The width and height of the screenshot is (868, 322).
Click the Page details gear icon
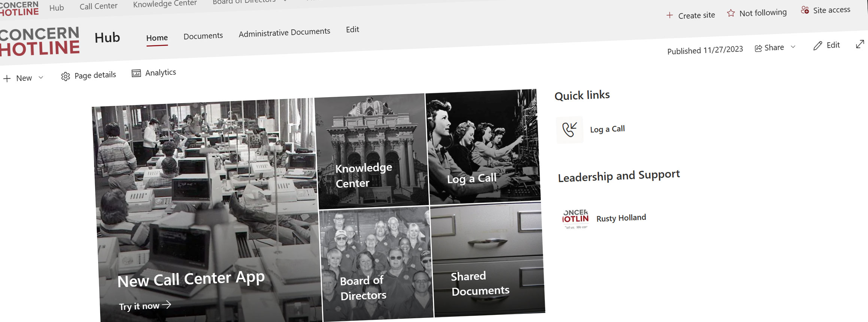pyautogui.click(x=66, y=77)
